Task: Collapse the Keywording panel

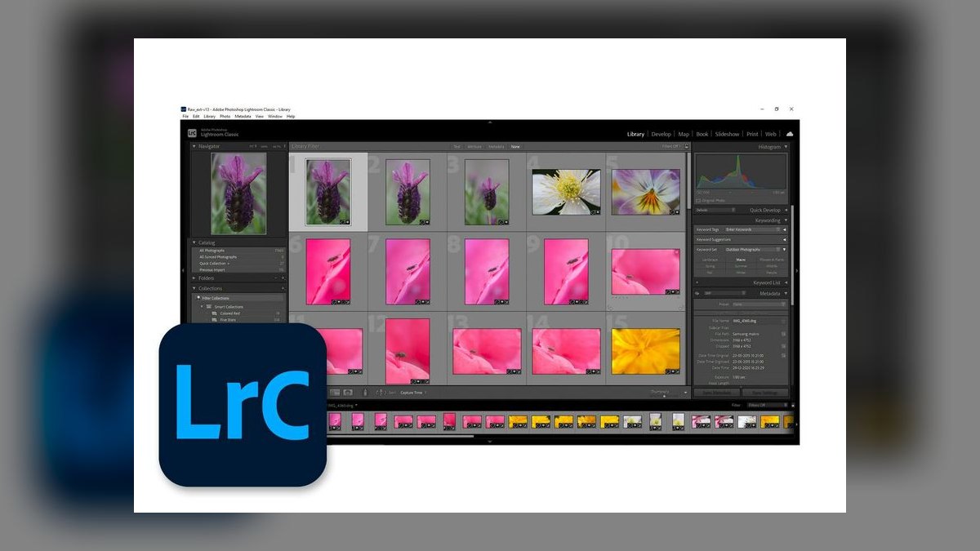Action: 786,220
